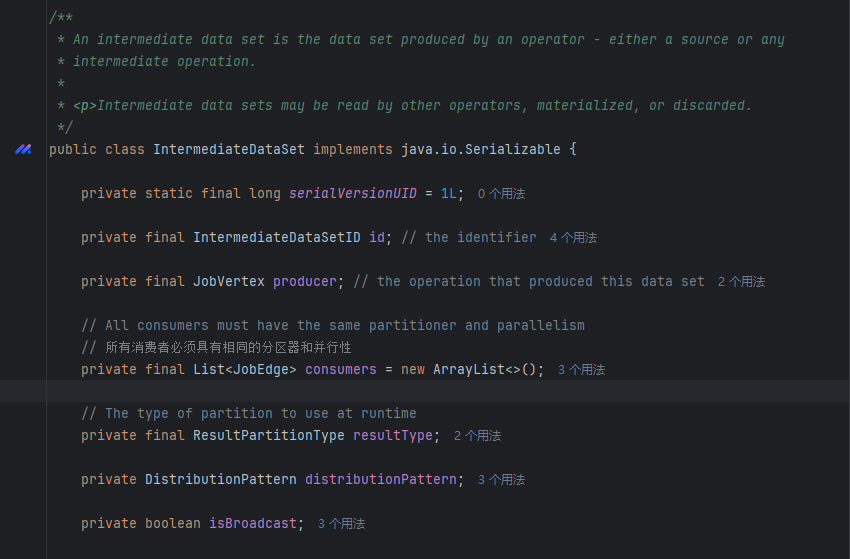Open '0 个用法' hint after serialVersionUID
The height and width of the screenshot is (559, 850).
501,194
